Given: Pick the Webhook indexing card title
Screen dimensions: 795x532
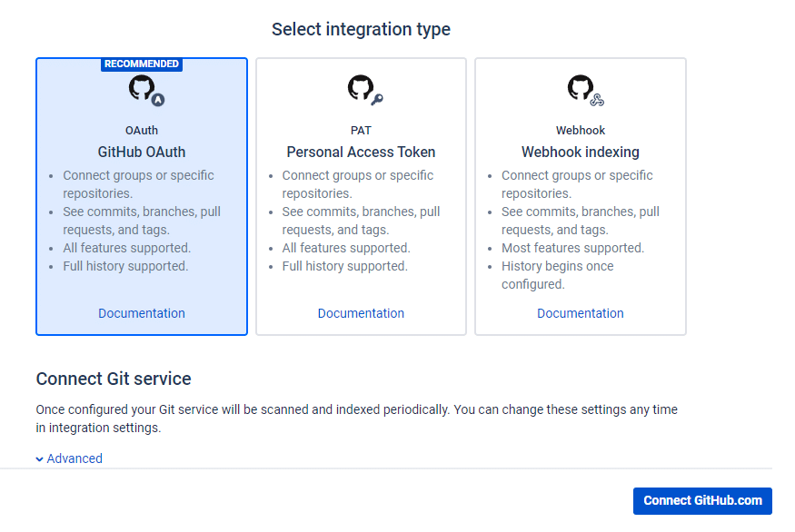Looking at the screenshot, I should [580, 153].
